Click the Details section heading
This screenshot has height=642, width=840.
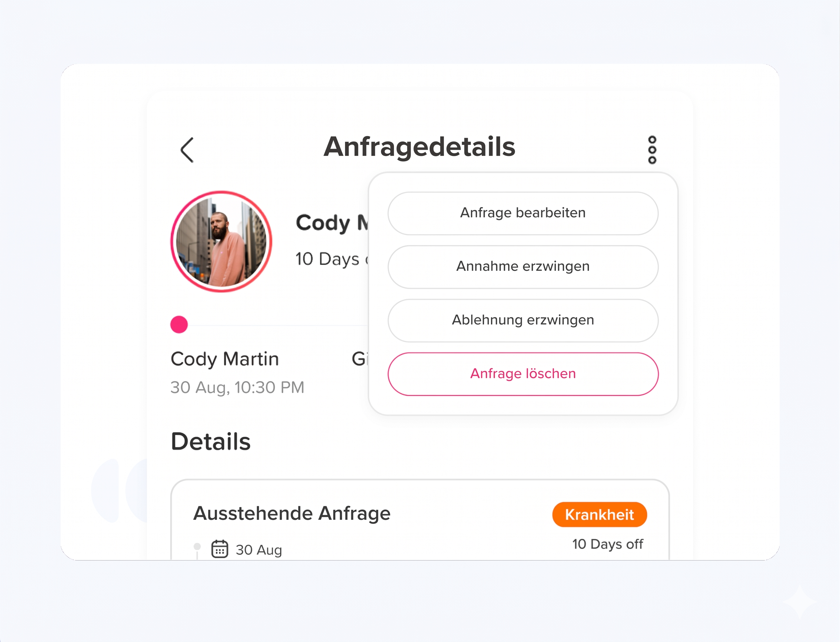click(x=211, y=441)
